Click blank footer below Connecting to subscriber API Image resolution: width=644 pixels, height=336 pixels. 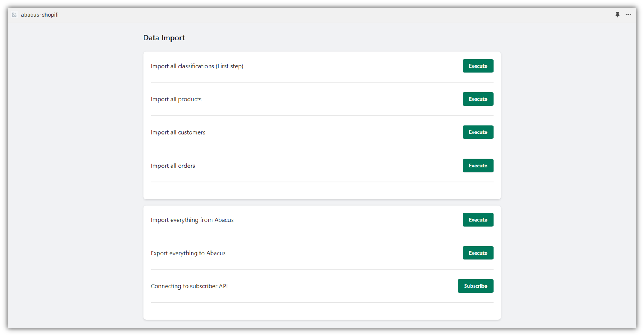[322, 311]
